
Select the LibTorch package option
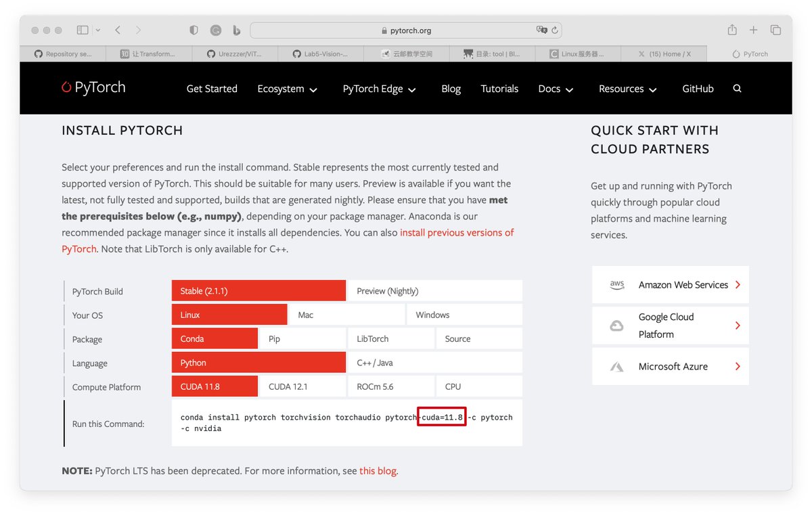390,338
